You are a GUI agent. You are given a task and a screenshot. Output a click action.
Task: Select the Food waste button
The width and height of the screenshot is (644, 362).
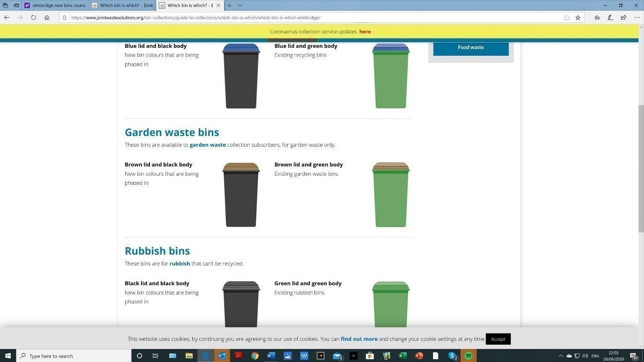(471, 47)
